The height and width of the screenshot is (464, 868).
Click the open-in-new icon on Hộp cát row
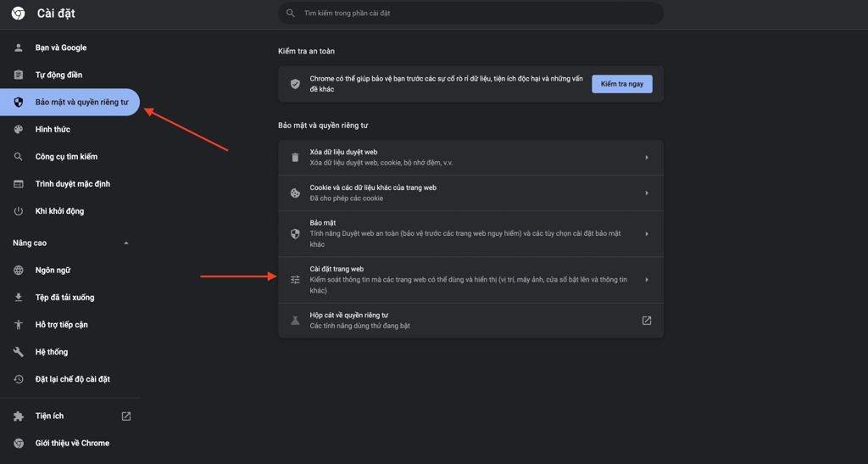pos(647,321)
